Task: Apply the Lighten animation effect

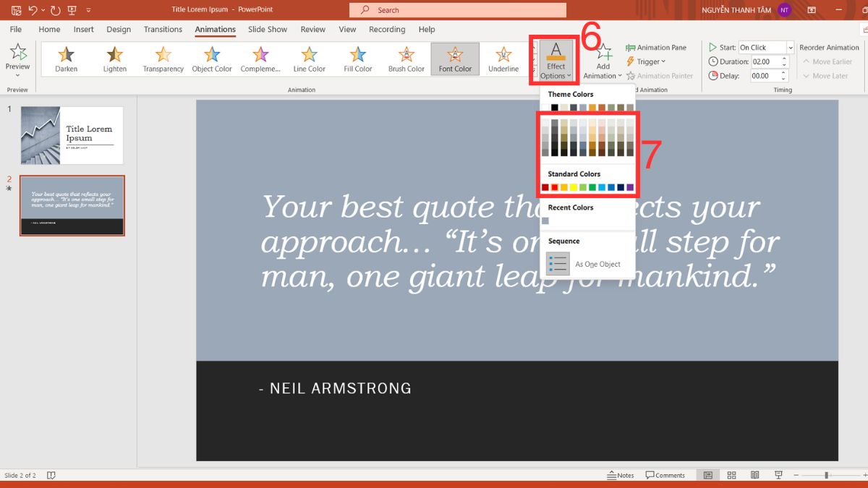Action: pyautogui.click(x=114, y=58)
